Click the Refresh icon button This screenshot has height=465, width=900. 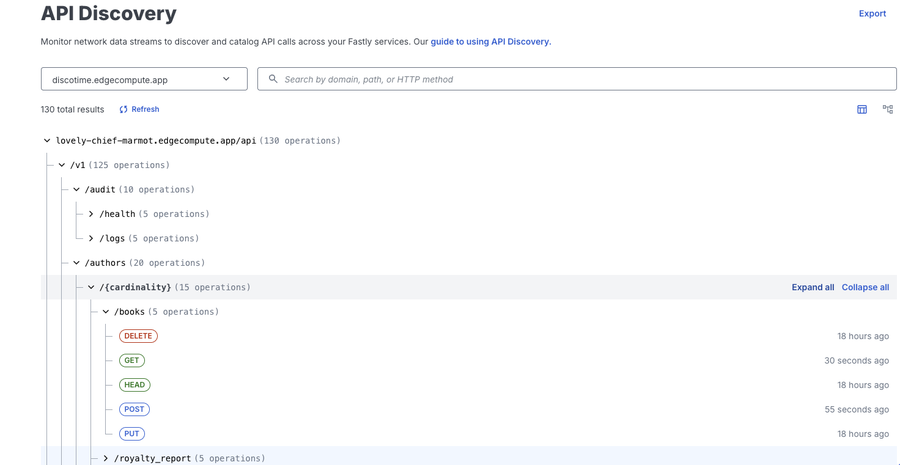pos(124,110)
